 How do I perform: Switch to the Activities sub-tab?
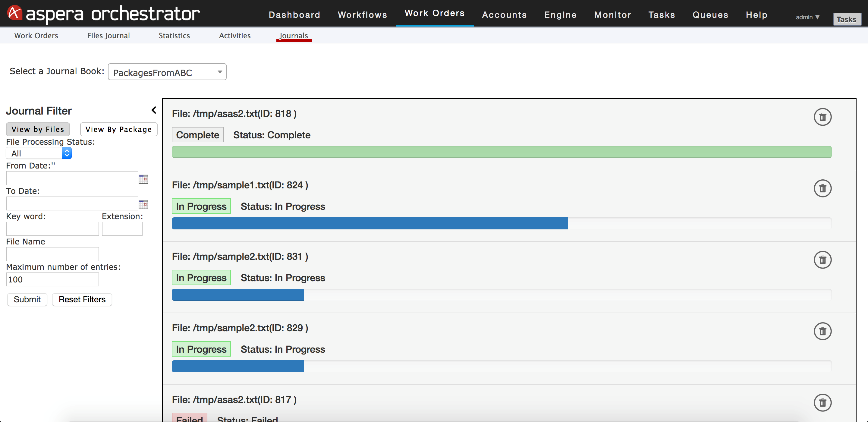point(234,35)
